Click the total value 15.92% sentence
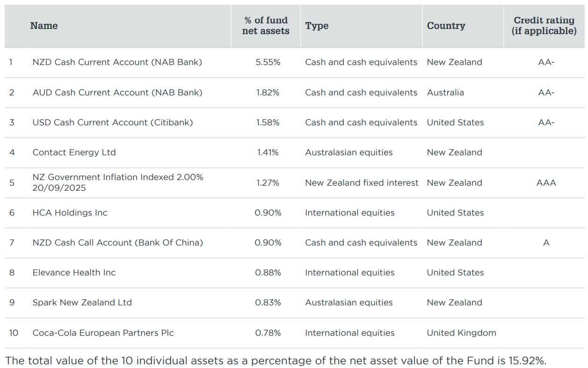This screenshot has width=588, height=368. pyautogui.click(x=276, y=361)
